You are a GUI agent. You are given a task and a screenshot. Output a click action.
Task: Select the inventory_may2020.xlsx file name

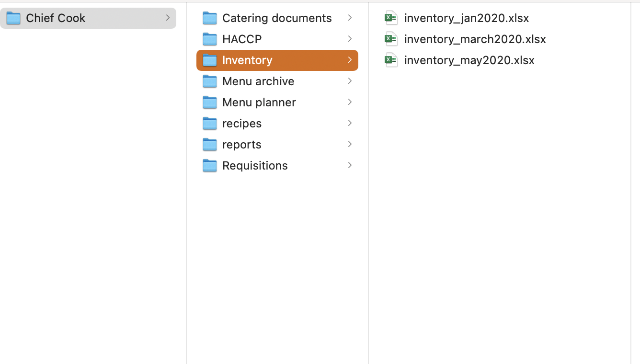[x=469, y=60]
